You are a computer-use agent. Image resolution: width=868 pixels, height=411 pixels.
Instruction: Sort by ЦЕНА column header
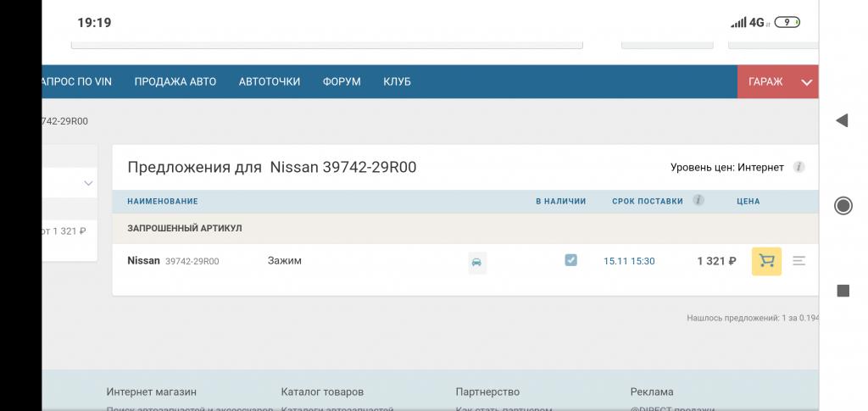click(x=748, y=202)
